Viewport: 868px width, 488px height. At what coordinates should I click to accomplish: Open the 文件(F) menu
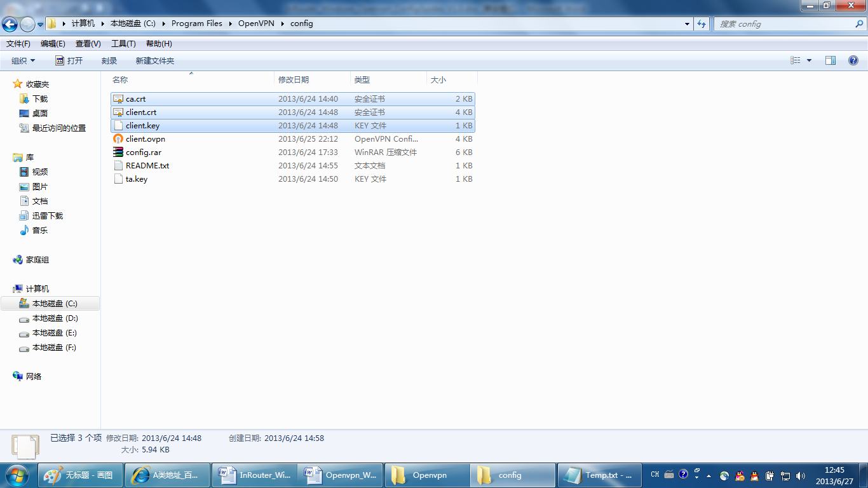click(18, 44)
